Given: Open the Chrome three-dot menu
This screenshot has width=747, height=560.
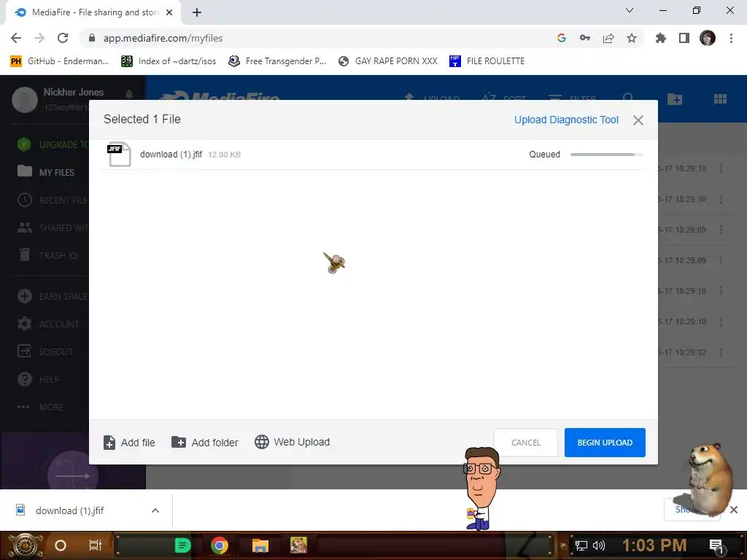Looking at the screenshot, I should pos(731,38).
